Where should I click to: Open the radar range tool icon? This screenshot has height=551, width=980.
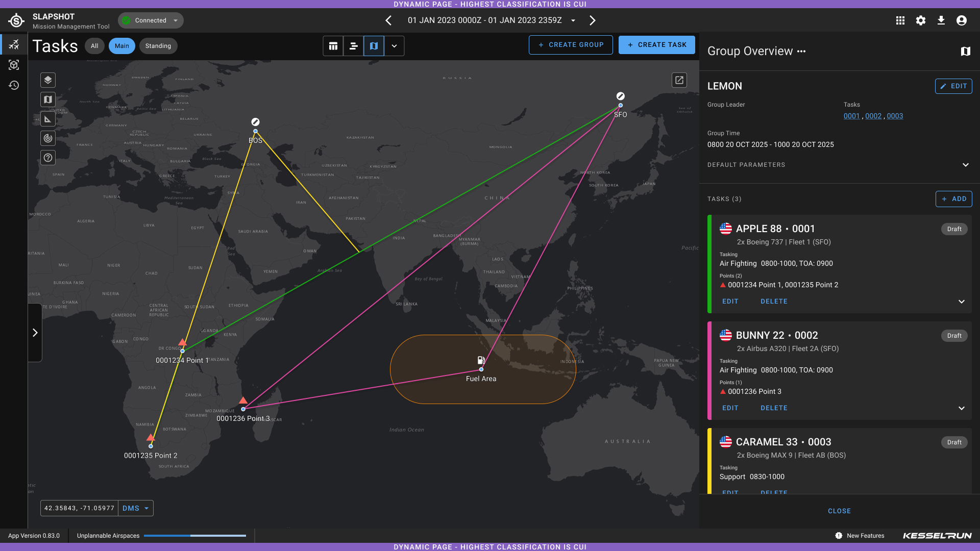(x=48, y=138)
